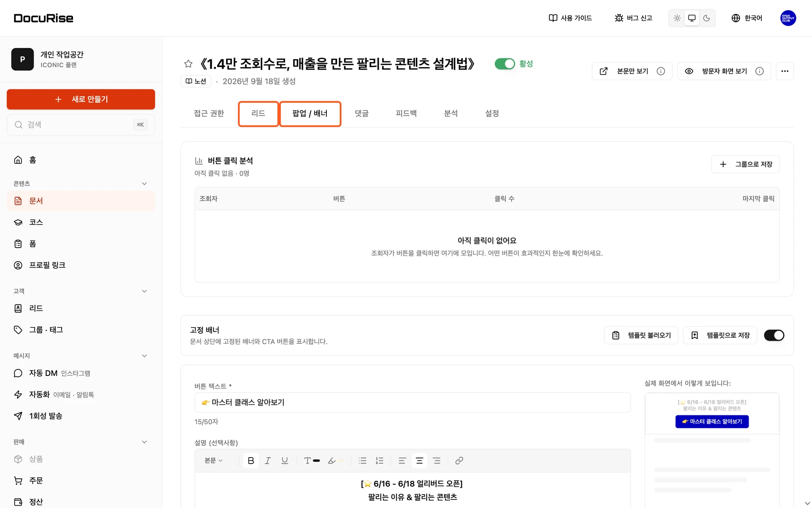Viewport: 812px width, 508px height.
Task: Open the highlight color picker
Action: click(x=335, y=460)
